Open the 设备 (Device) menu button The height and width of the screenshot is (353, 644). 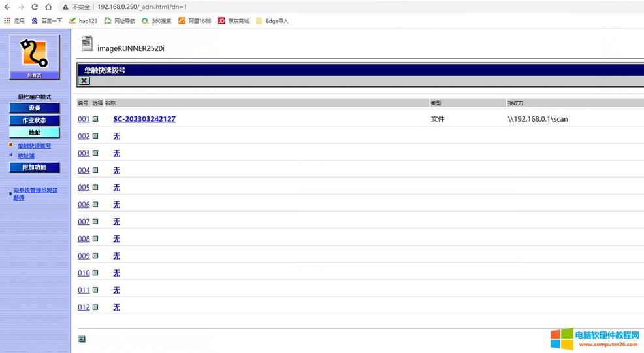(x=35, y=108)
